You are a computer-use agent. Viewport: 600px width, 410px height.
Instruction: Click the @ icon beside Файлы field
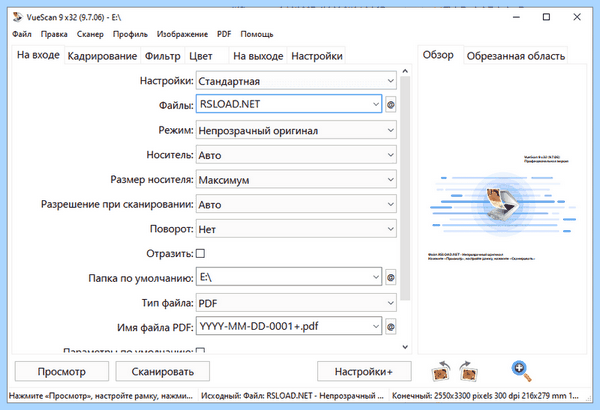coord(390,104)
